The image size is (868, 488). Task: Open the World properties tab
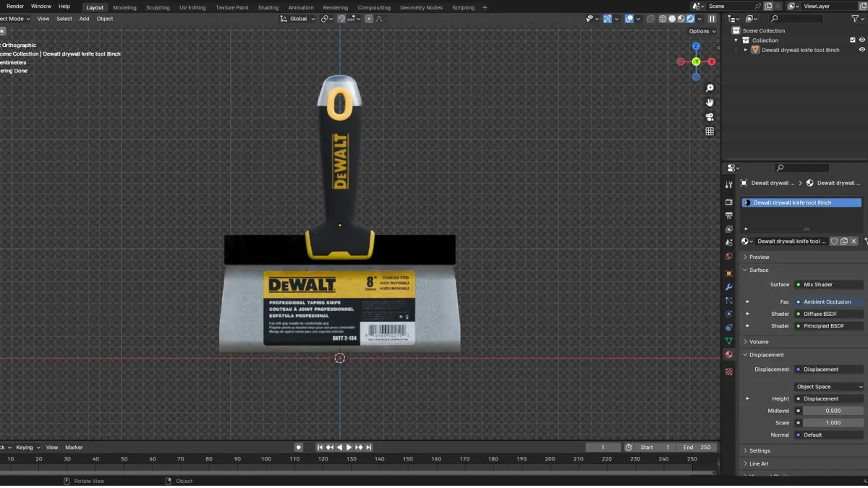[x=728, y=256]
